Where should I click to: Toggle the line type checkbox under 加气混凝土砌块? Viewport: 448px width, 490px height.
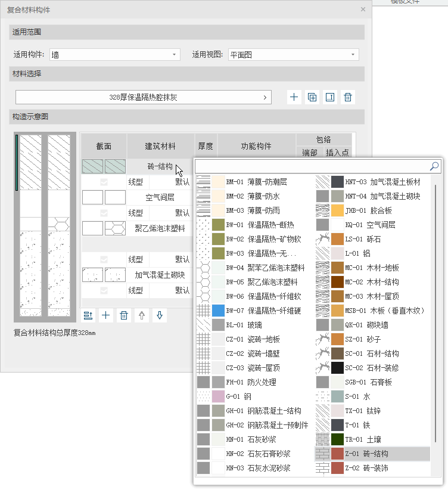pyautogui.click(x=104, y=290)
